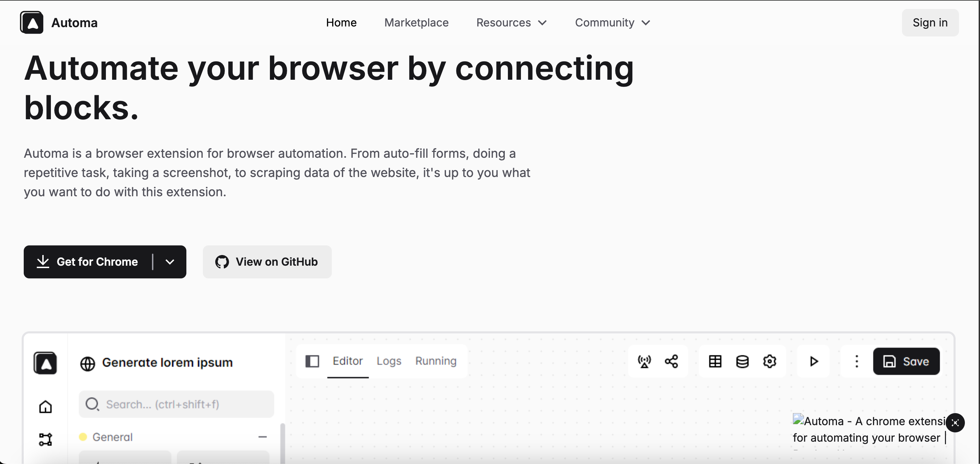This screenshot has width=980, height=464.
Task: Switch to the Logs tab
Action: 389,361
